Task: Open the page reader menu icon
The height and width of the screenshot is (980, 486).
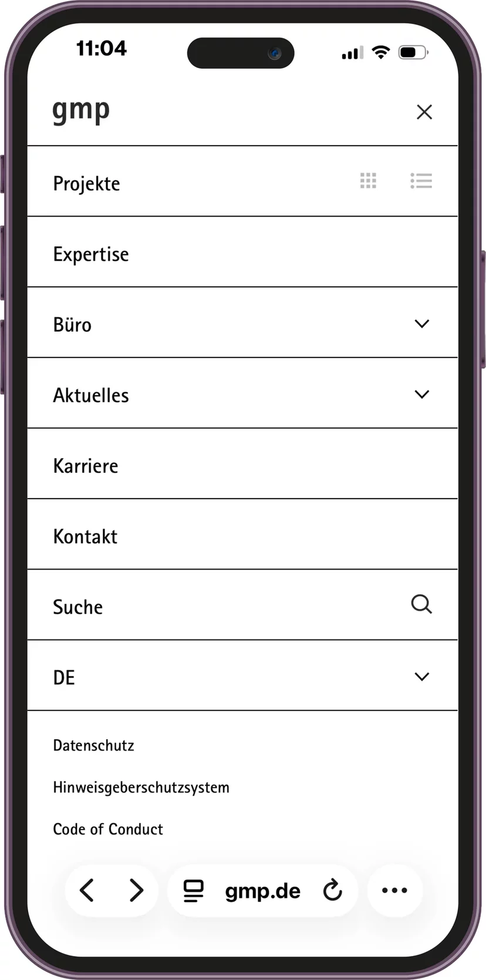Action: pos(193,891)
